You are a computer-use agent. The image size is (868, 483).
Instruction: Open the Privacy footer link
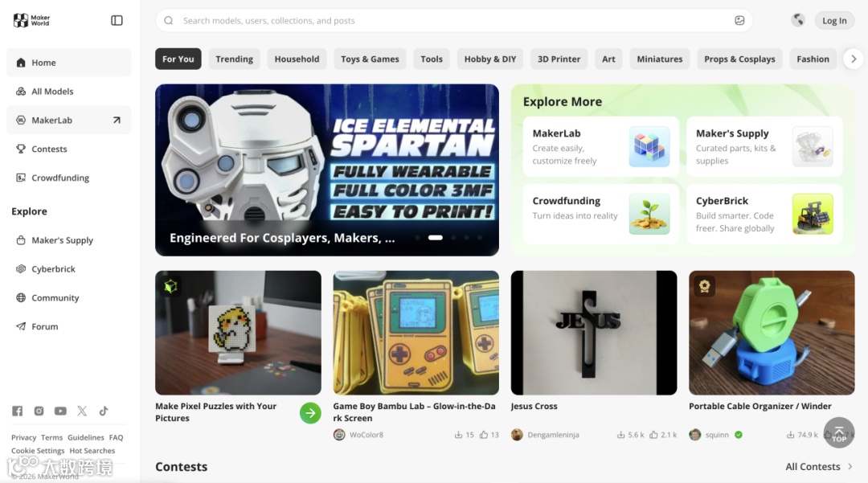(x=24, y=438)
